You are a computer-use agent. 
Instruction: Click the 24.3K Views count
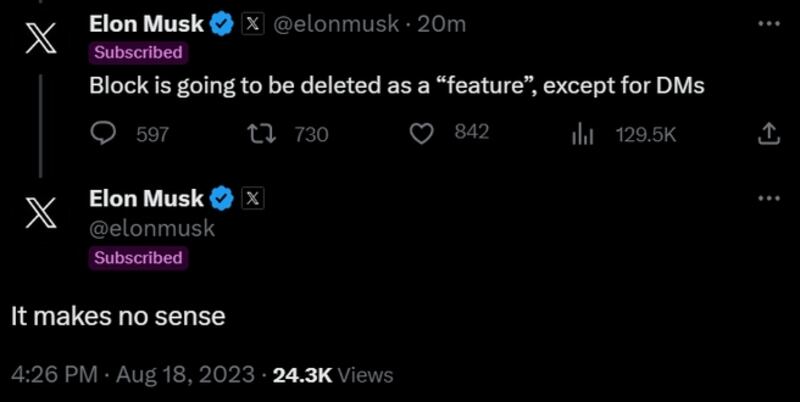[x=333, y=375]
